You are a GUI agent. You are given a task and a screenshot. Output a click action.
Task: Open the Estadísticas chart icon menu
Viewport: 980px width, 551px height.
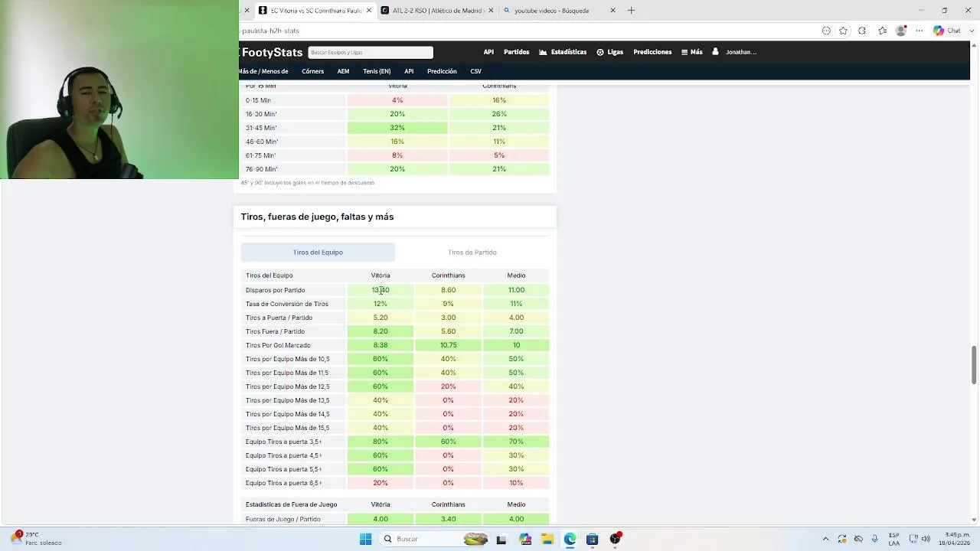(x=563, y=52)
